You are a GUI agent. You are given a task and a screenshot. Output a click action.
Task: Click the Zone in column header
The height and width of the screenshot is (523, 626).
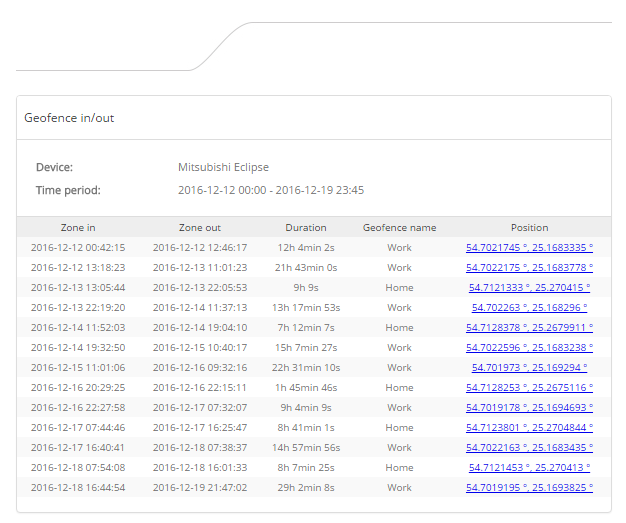click(x=78, y=228)
